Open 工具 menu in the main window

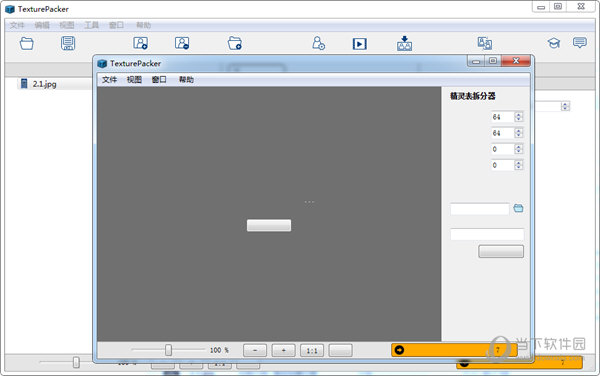(91, 25)
